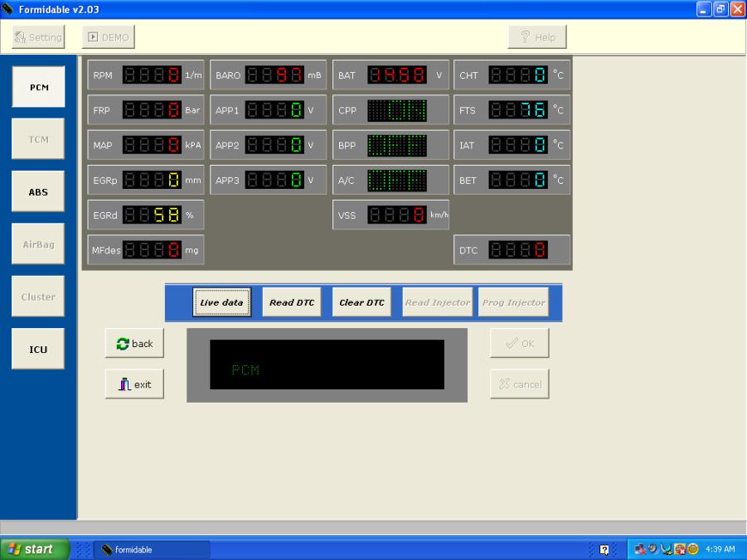Click the back button with green arrows
This screenshot has width=747, height=560.
click(x=134, y=344)
